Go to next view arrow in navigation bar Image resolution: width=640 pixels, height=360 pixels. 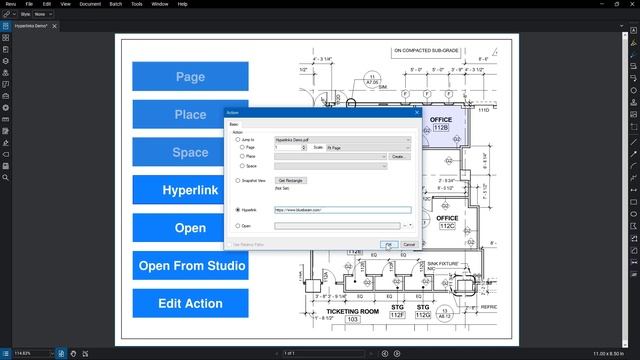point(397,353)
